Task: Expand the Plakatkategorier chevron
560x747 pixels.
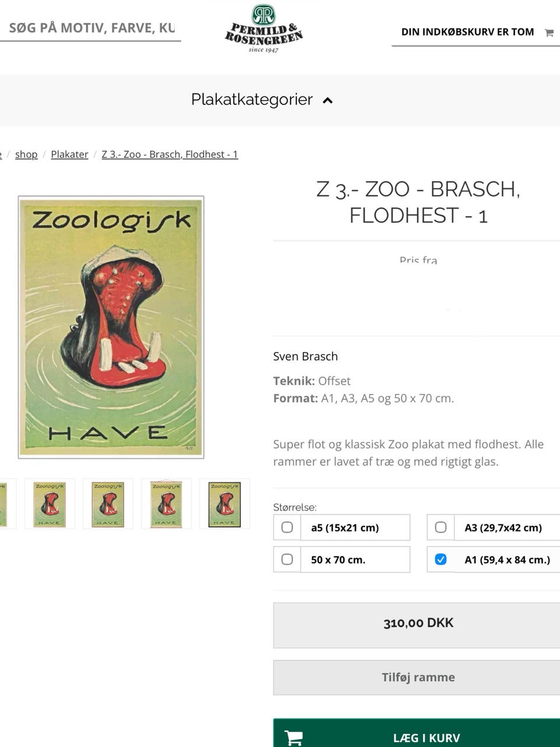Action: pos(328,100)
